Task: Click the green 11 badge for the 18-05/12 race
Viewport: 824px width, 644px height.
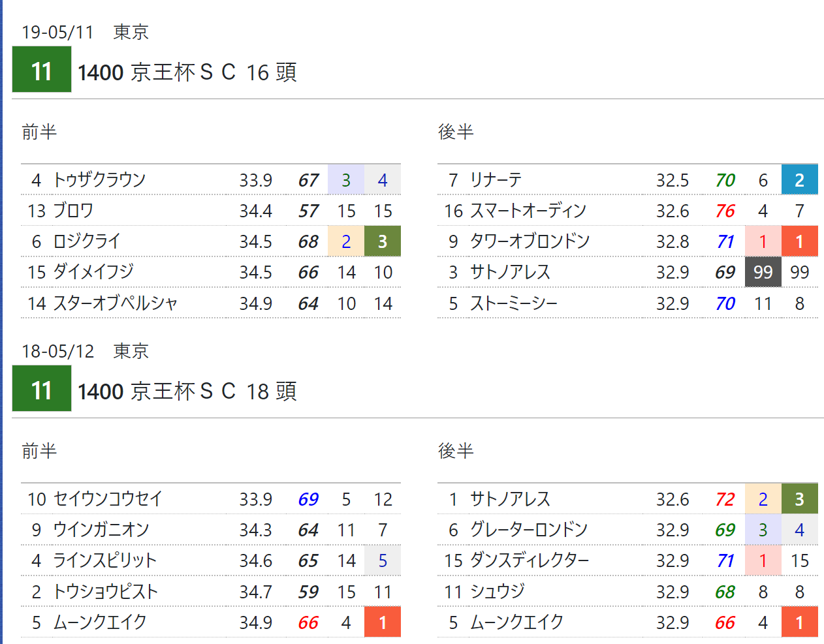Action: [41, 390]
